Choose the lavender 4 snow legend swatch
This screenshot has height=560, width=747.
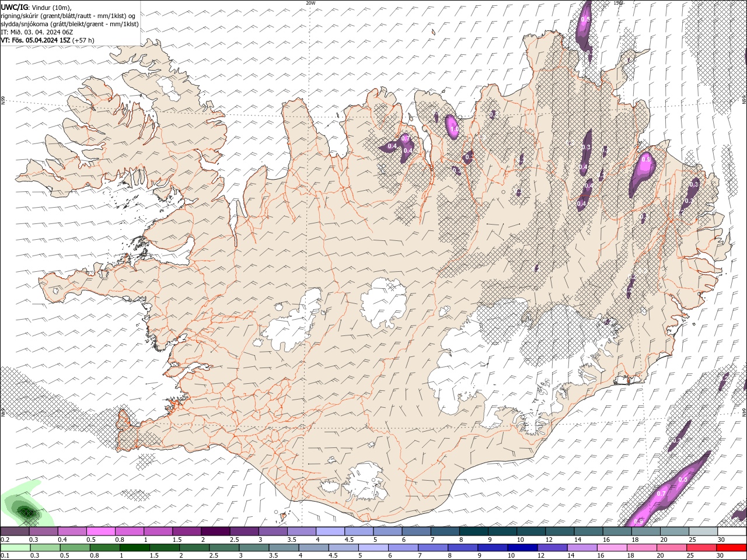(330, 531)
